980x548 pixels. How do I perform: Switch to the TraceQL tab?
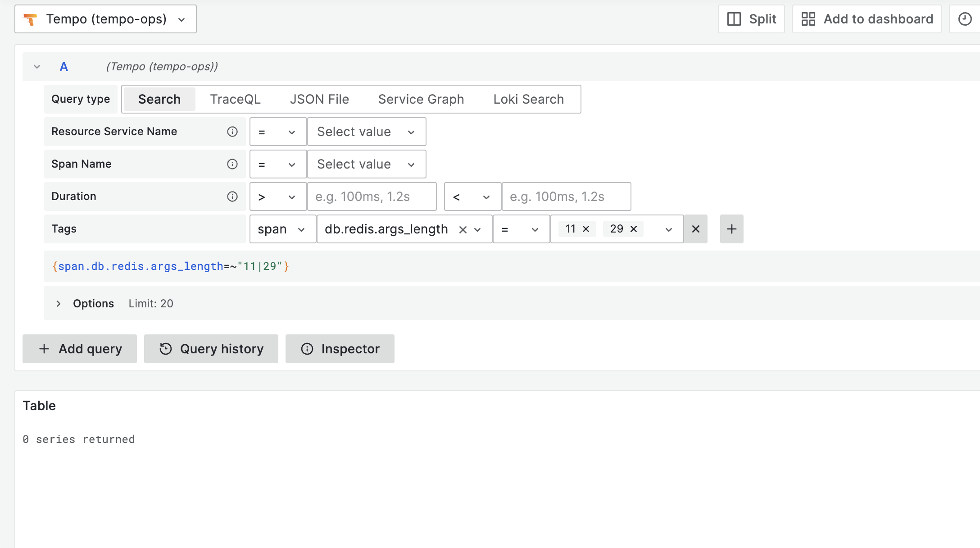pyautogui.click(x=235, y=99)
